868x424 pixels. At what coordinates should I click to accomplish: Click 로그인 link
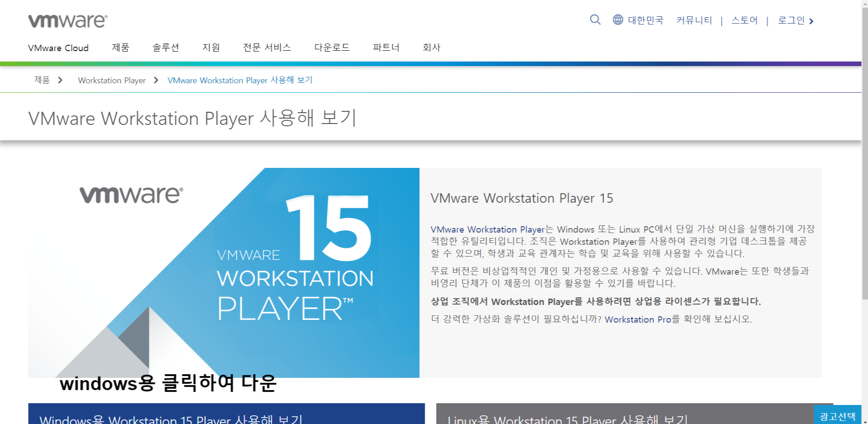pos(791,20)
